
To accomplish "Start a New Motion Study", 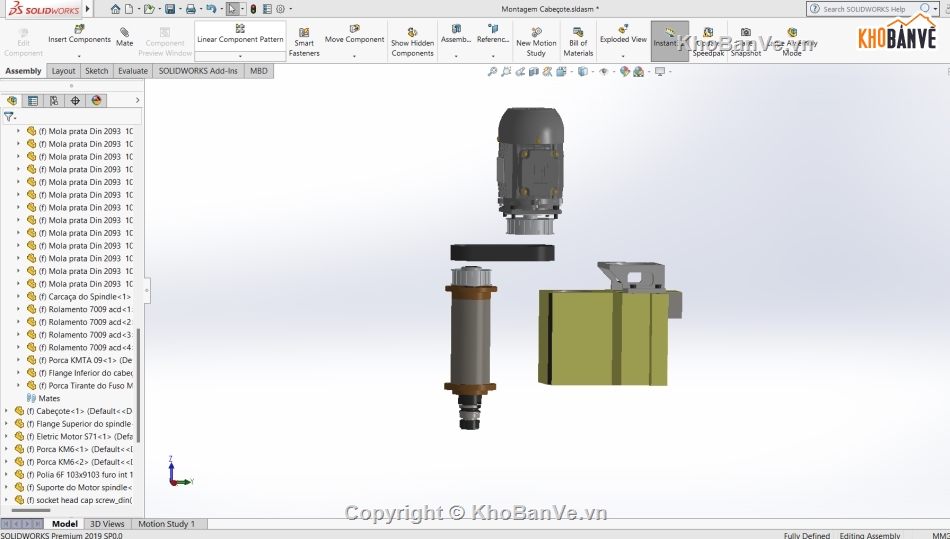I will coord(536,41).
